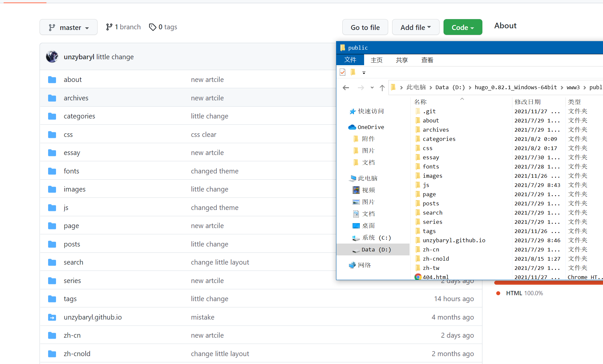The height and width of the screenshot is (364, 603).
Task: Open the green Code dropdown
Action: (x=463, y=27)
